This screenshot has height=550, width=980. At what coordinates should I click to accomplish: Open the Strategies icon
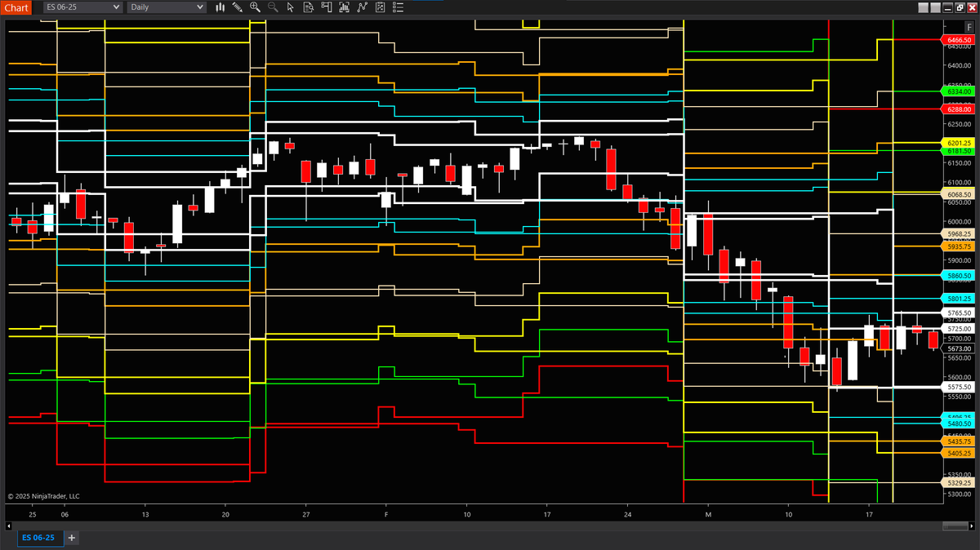(x=380, y=7)
